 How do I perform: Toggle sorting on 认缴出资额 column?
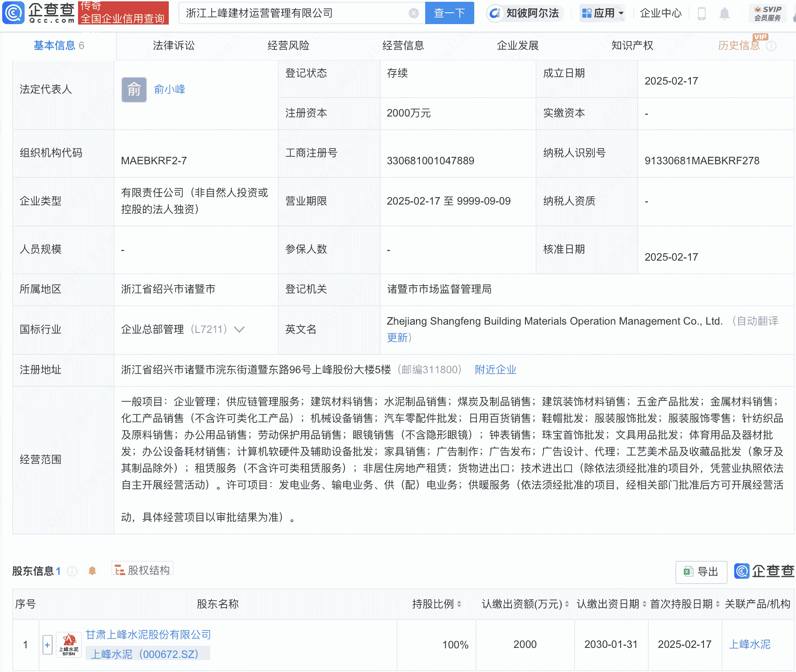tap(566, 604)
